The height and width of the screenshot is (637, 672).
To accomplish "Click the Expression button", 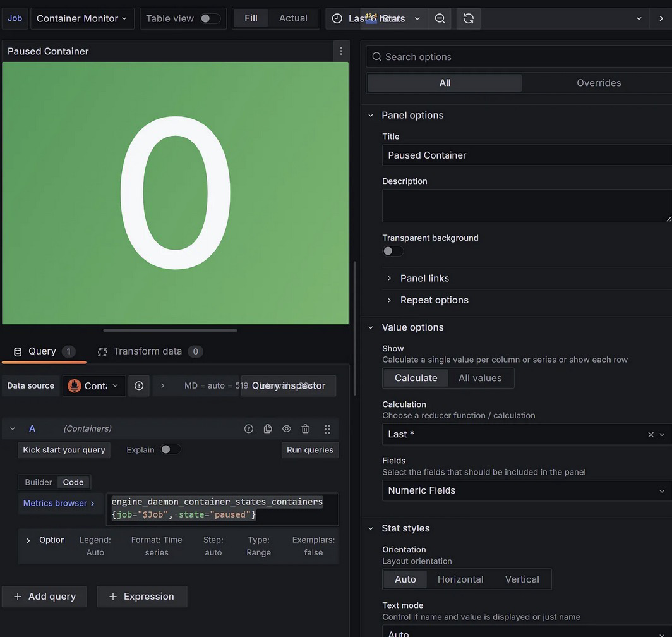I will click(x=142, y=597).
